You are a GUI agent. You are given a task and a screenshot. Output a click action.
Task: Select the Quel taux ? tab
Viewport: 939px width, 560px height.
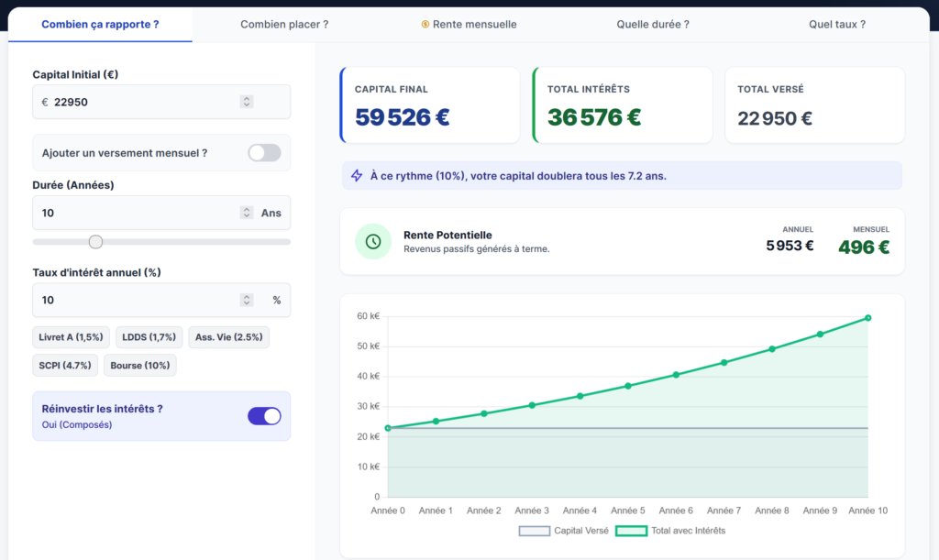click(x=836, y=25)
